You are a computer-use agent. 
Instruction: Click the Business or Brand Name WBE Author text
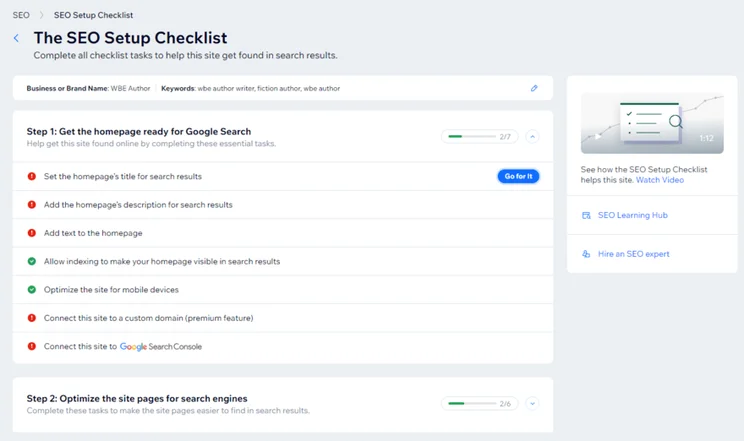click(x=88, y=88)
